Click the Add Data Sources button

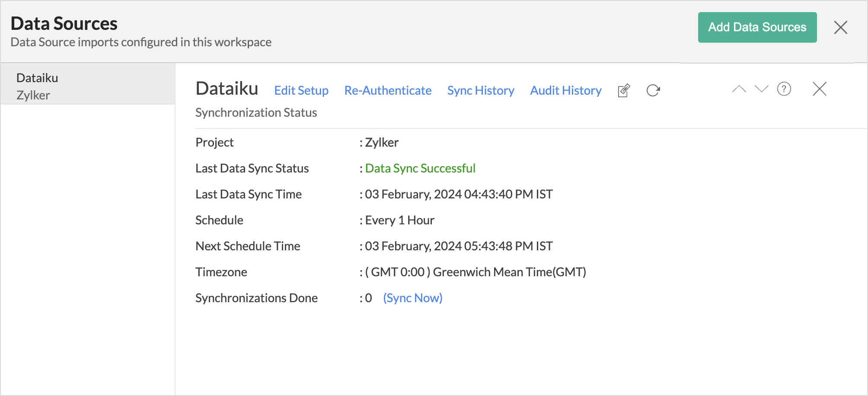click(x=757, y=27)
